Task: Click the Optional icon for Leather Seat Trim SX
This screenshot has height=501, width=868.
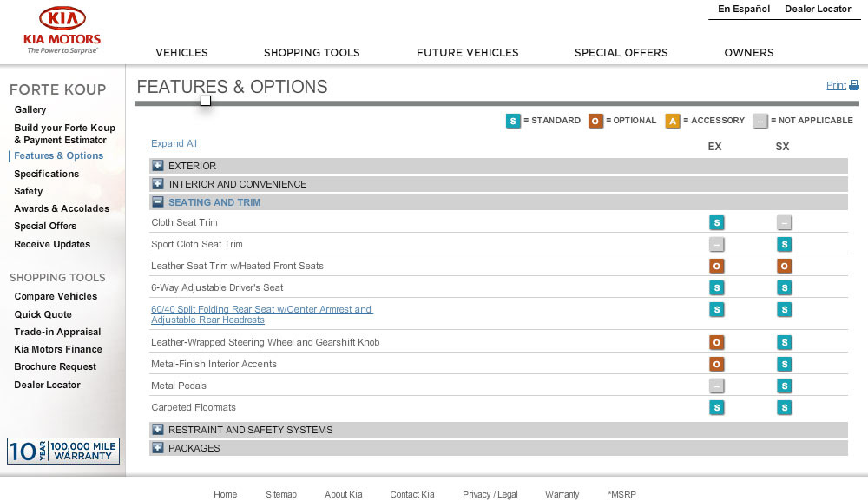Action: click(x=784, y=267)
